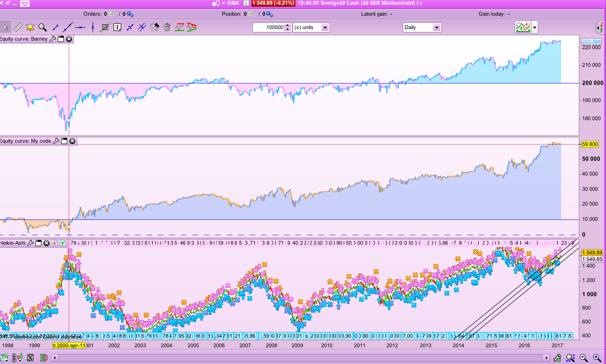
Task: Expand the (x) units dropdown
Action: point(325,27)
